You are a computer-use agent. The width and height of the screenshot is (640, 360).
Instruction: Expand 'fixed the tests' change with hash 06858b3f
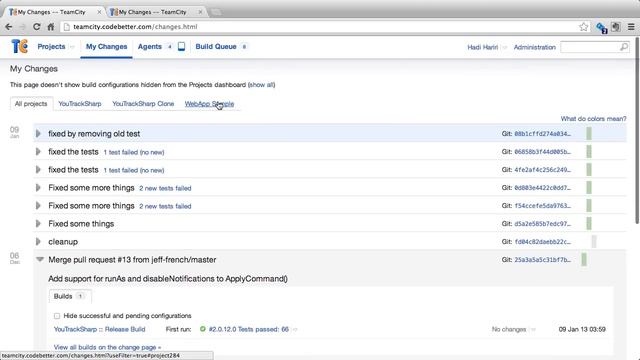[38, 151]
